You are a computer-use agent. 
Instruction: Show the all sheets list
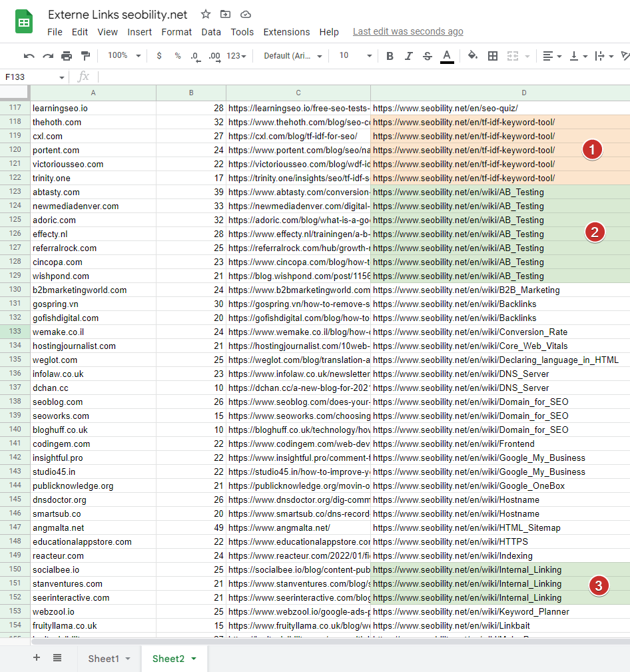point(57,658)
